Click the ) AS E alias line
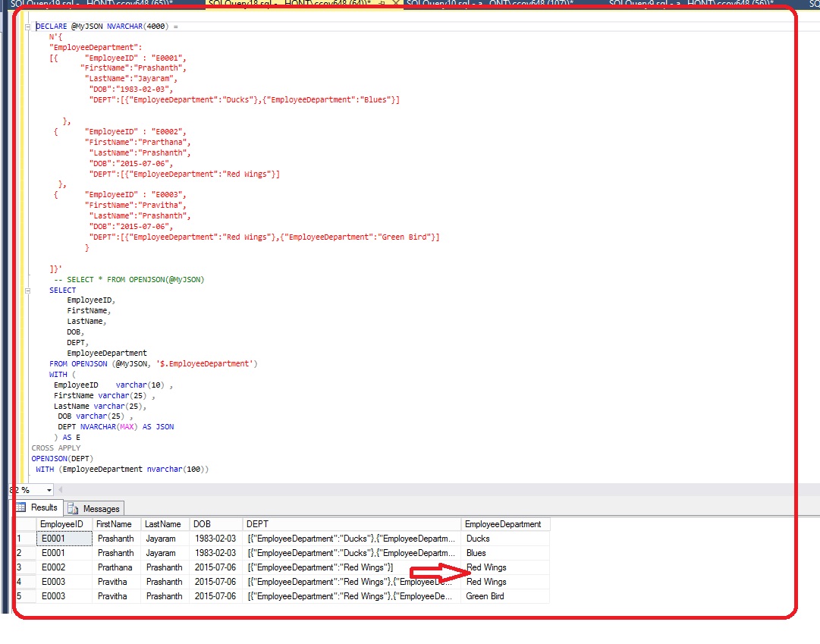 (68, 438)
